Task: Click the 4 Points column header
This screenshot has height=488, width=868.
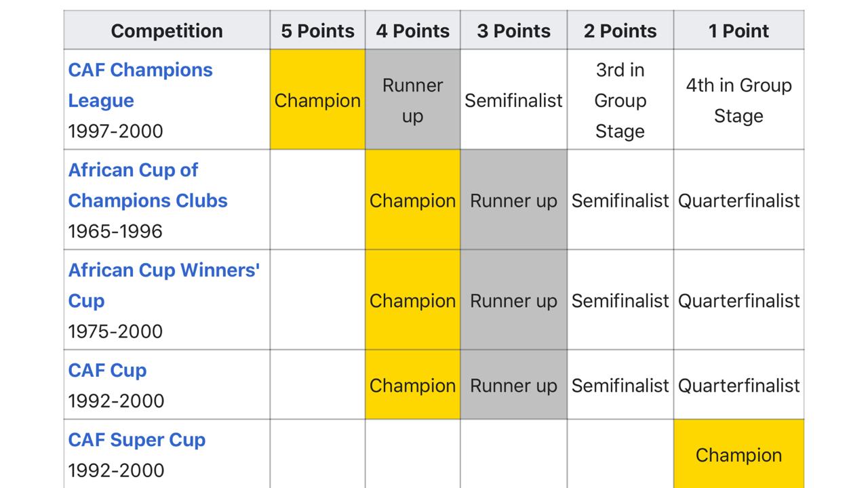Action: (x=412, y=30)
